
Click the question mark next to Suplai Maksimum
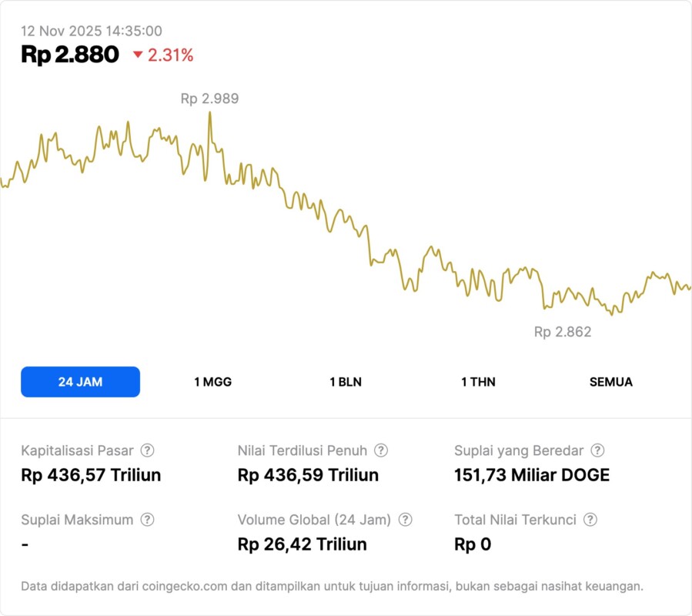click(147, 520)
